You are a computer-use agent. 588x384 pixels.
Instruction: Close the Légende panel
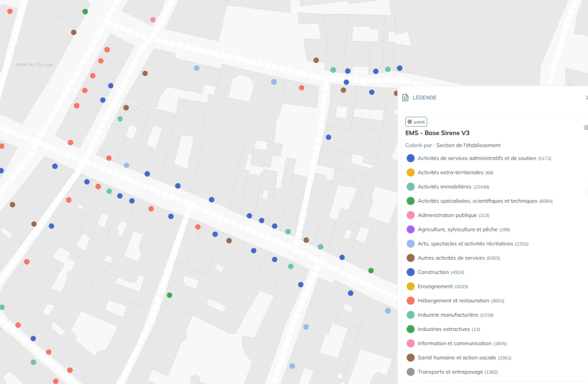586,98
